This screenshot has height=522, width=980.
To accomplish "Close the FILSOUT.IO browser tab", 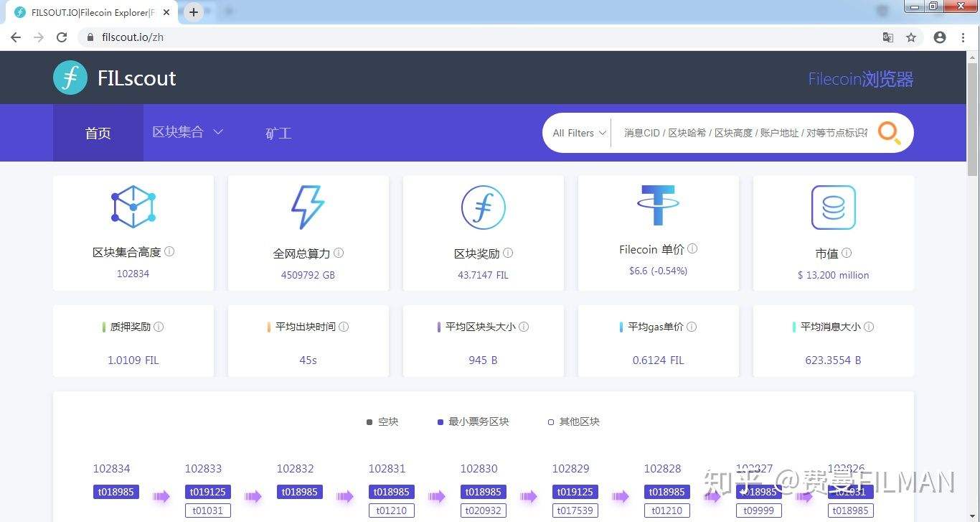I will pyautogui.click(x=167, y=12).
